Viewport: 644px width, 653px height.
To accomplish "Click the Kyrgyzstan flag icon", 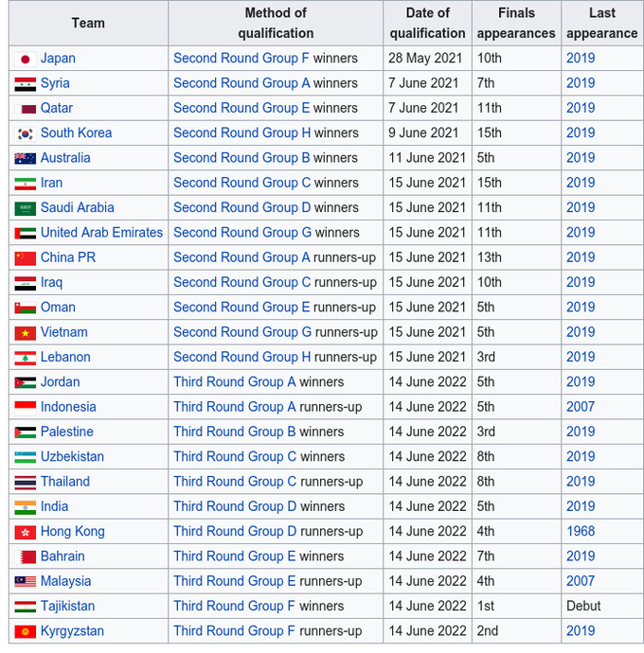I will [x=26, y=631].
